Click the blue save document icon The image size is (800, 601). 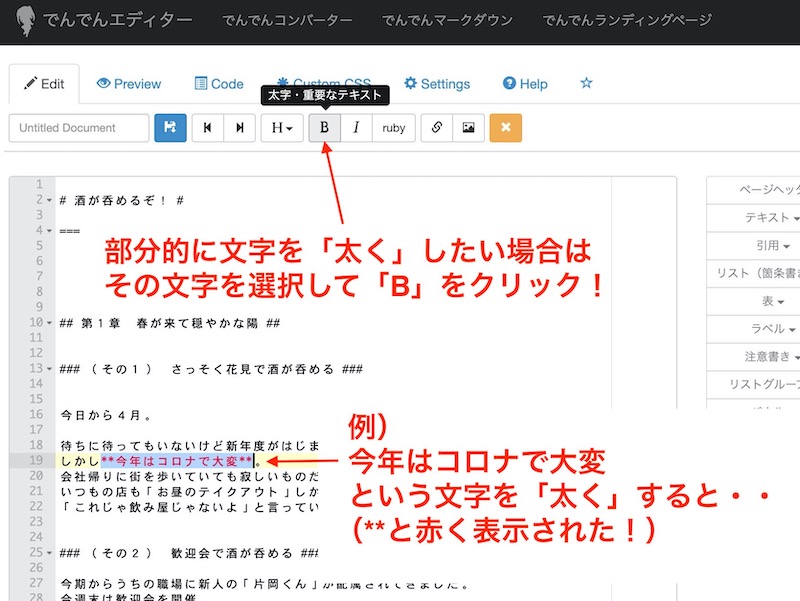(170, 128)
